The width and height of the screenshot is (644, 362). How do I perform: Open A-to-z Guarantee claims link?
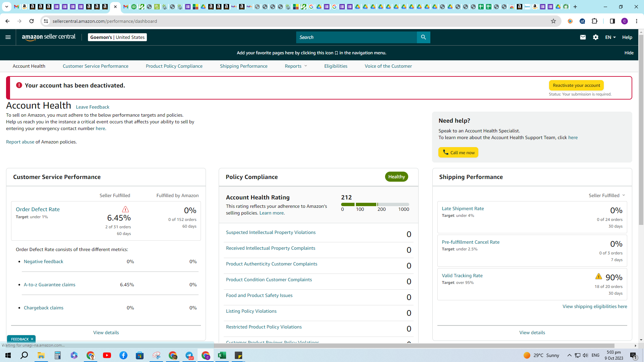(50, 285)
